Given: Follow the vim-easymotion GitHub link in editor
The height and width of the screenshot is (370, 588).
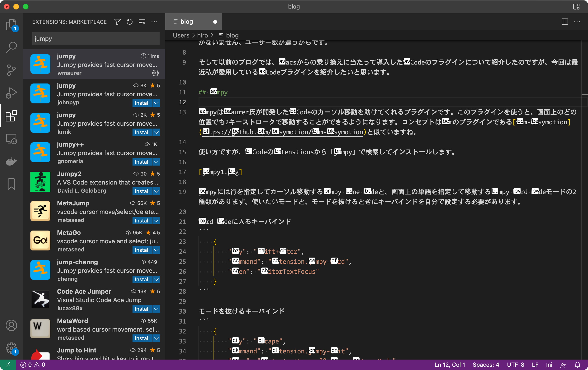Looking at the screenshot, I should pos(283,132).
